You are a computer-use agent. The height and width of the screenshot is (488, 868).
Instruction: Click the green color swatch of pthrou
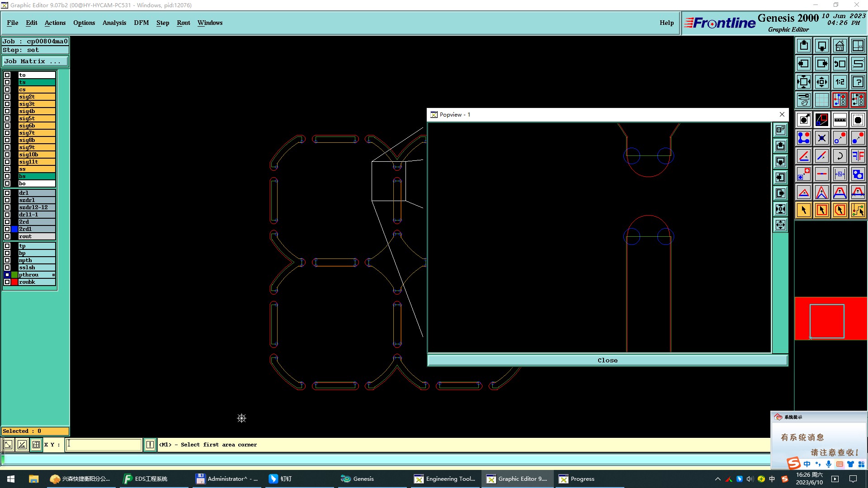[x=14, y=275]
